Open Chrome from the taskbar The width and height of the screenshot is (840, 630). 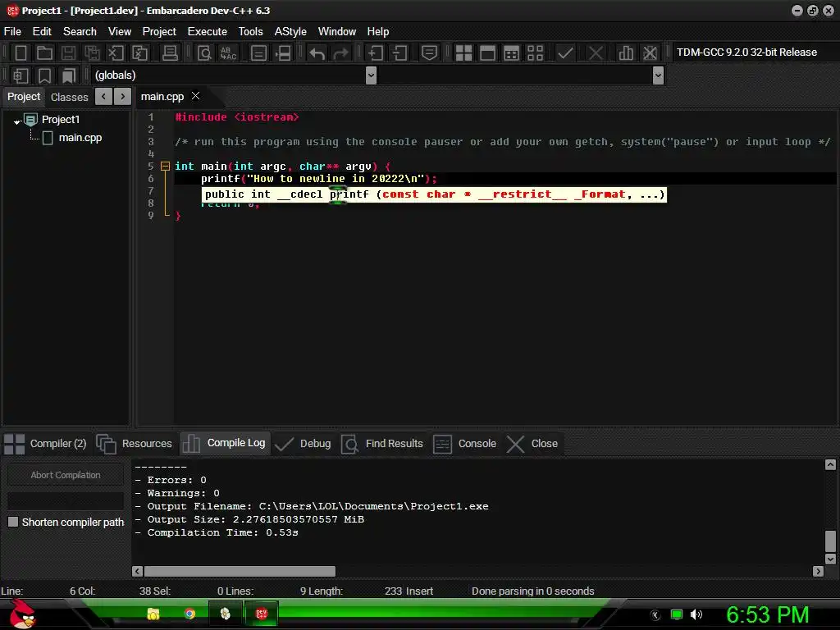click(189, 614)
